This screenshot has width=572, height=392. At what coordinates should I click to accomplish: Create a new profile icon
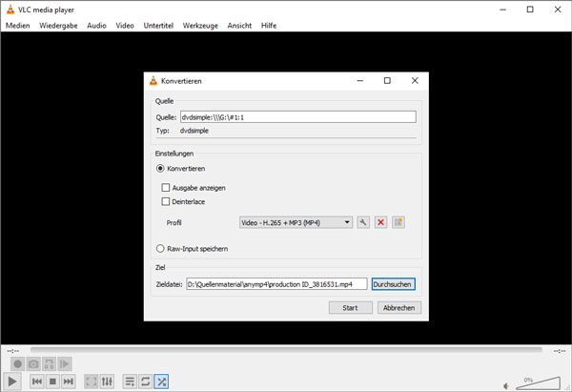[x=398, y=222]
